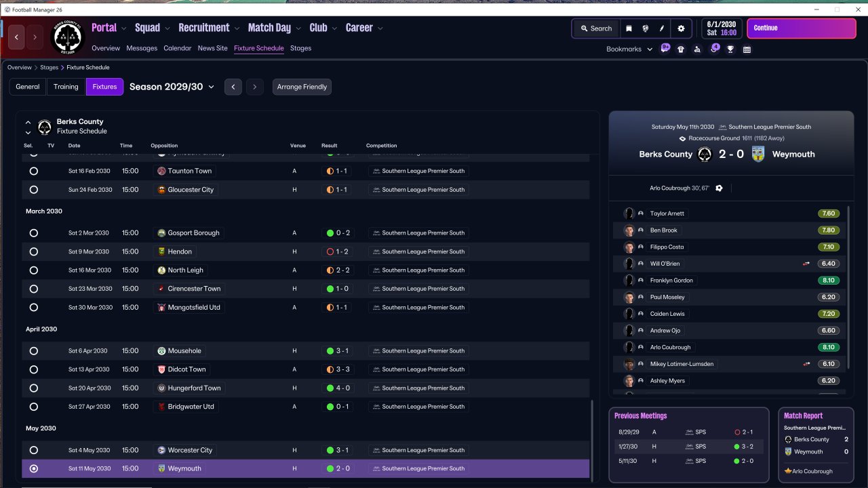Go back with the left arrow navigation button

[17, 37]
